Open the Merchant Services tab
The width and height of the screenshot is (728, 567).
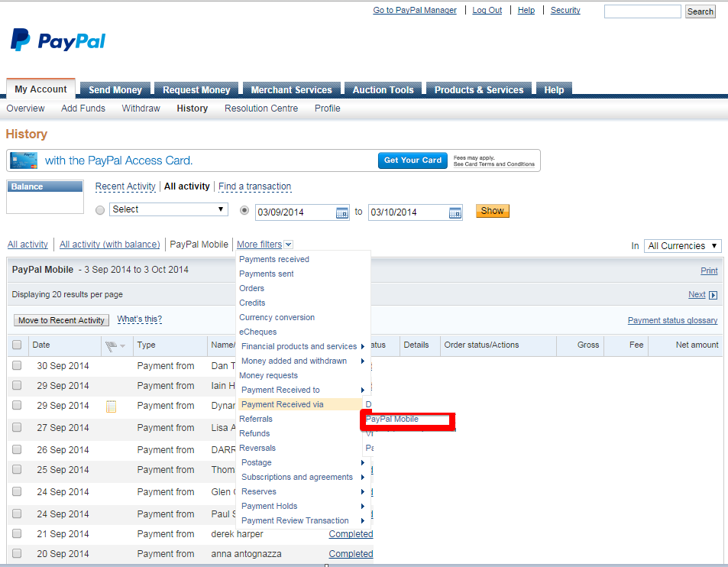click(x=292, y=89)
